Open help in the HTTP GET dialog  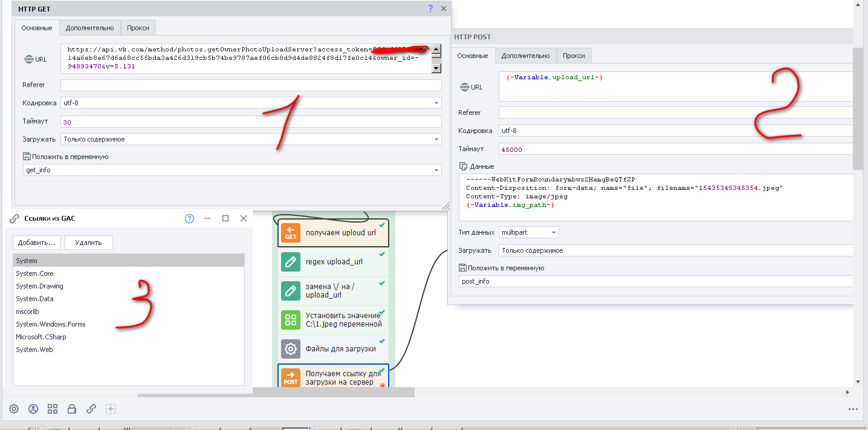[x=430, y=8]
